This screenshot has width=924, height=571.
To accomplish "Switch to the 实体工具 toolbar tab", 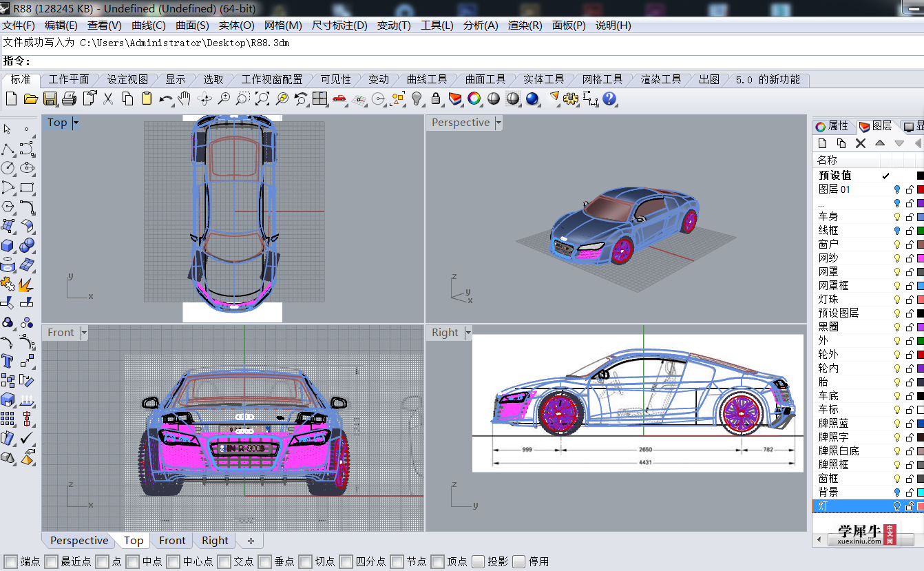I will [544, 80].
